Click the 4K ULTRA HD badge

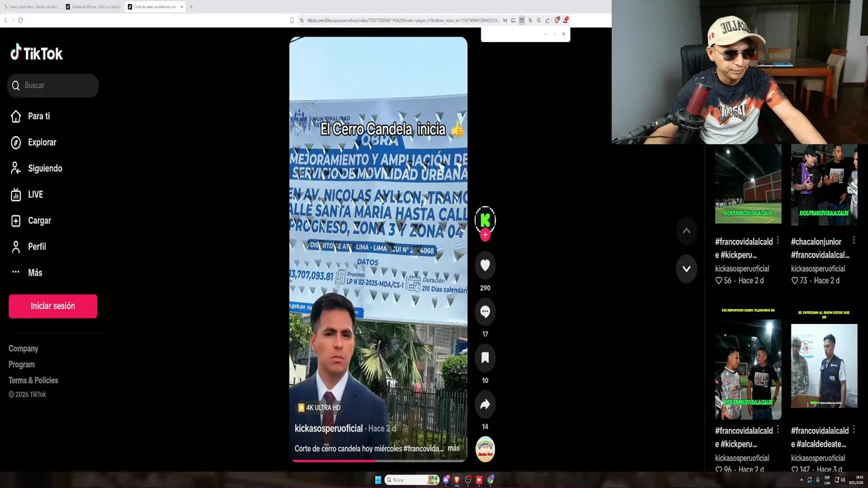coord(319,408)
